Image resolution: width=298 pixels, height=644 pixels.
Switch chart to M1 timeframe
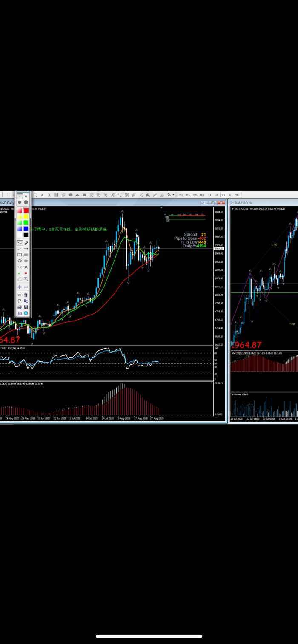[x=181, y=195]
